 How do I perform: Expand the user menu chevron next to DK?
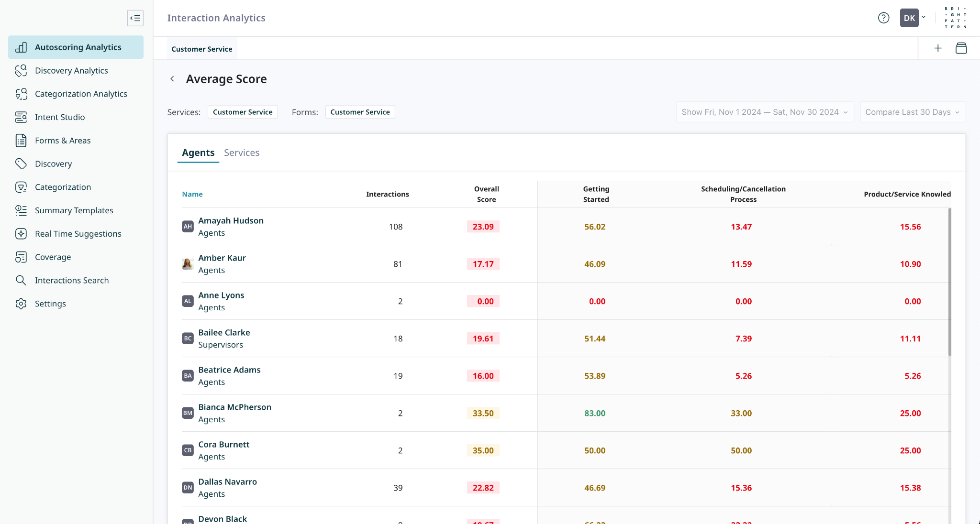pyautogui.click(x=924, y=17)
